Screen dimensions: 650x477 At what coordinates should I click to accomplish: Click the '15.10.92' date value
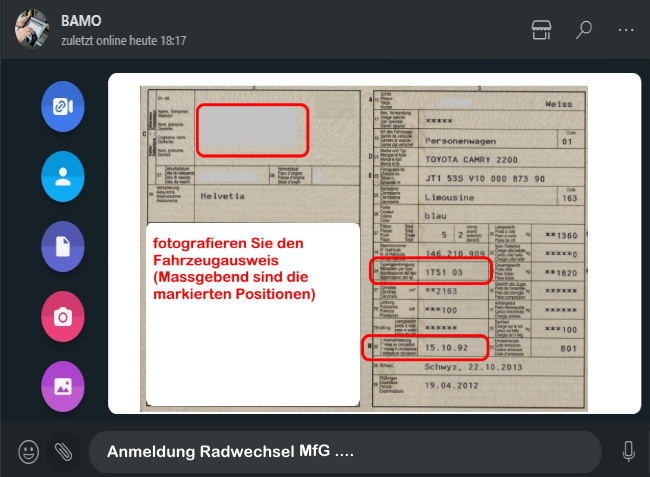(446, 348)
